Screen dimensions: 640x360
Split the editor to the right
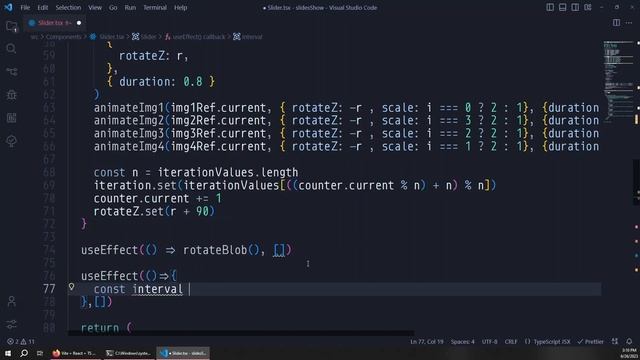coord(616,23)
